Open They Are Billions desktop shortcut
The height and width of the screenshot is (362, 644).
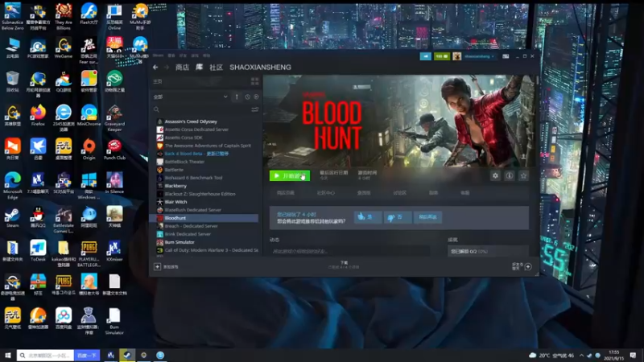(x=64, y=16)
